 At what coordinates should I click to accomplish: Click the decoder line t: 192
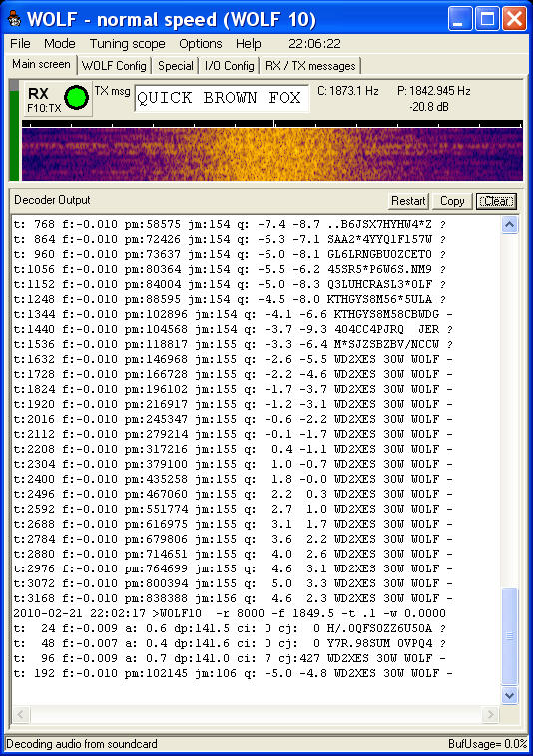(x=233, y=673)
